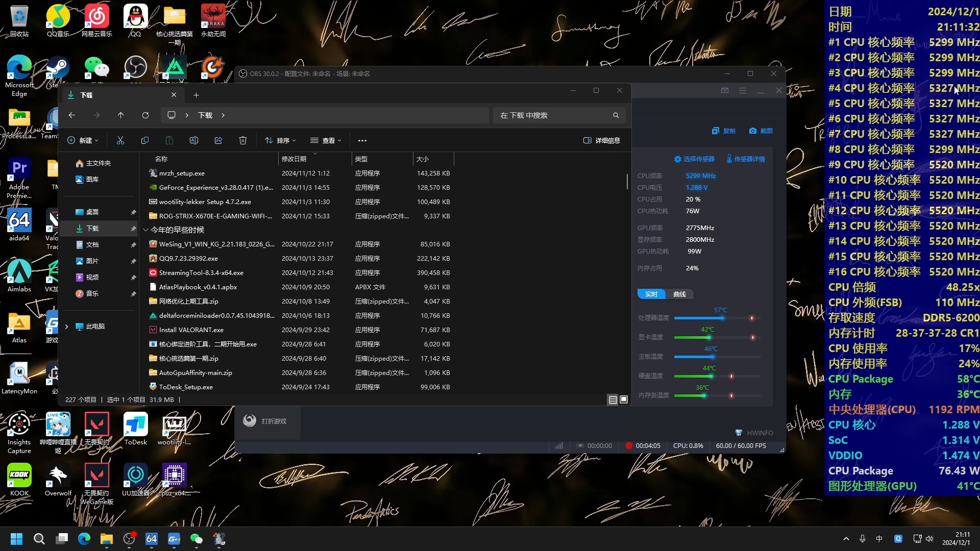Open the KOOK desktop shortcut
This screenshot has height=551, width=980.
(x=19, y=480)
